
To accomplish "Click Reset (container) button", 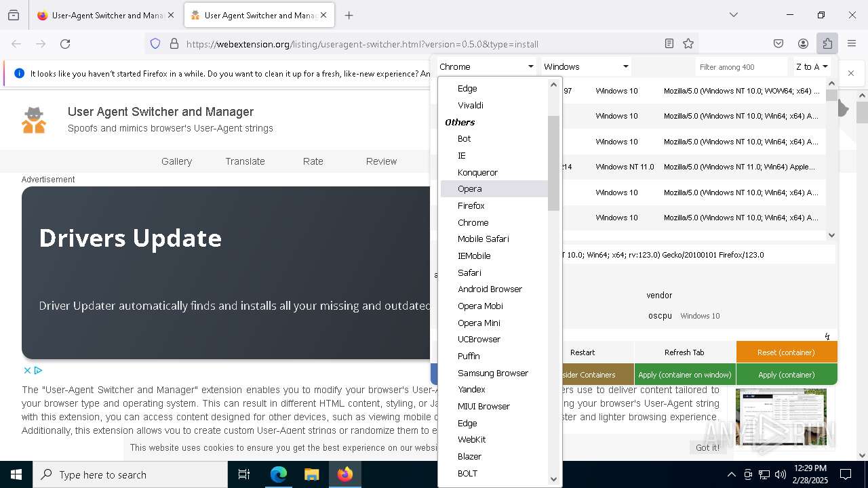I will [x=787, y=352].
